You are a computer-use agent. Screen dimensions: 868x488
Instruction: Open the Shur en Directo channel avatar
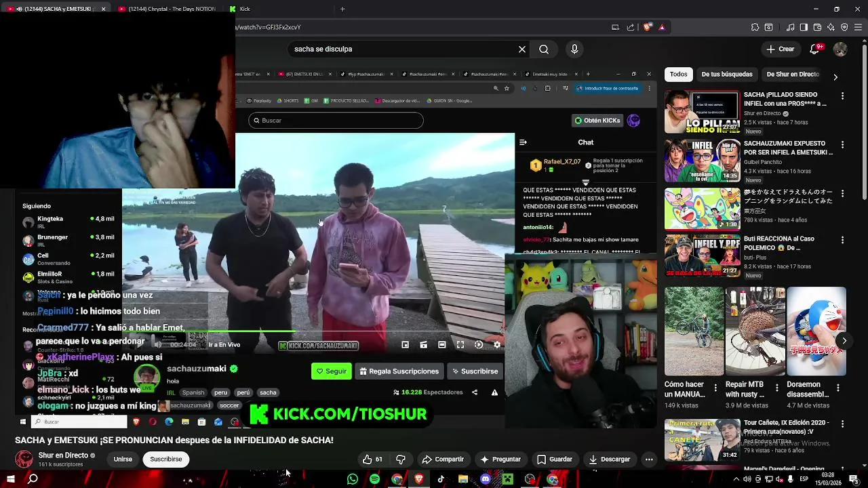(x=24, y=460)
